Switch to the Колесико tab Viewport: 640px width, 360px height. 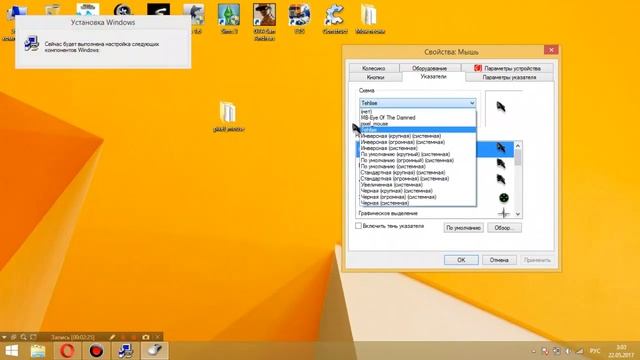(x=373, y=68)
